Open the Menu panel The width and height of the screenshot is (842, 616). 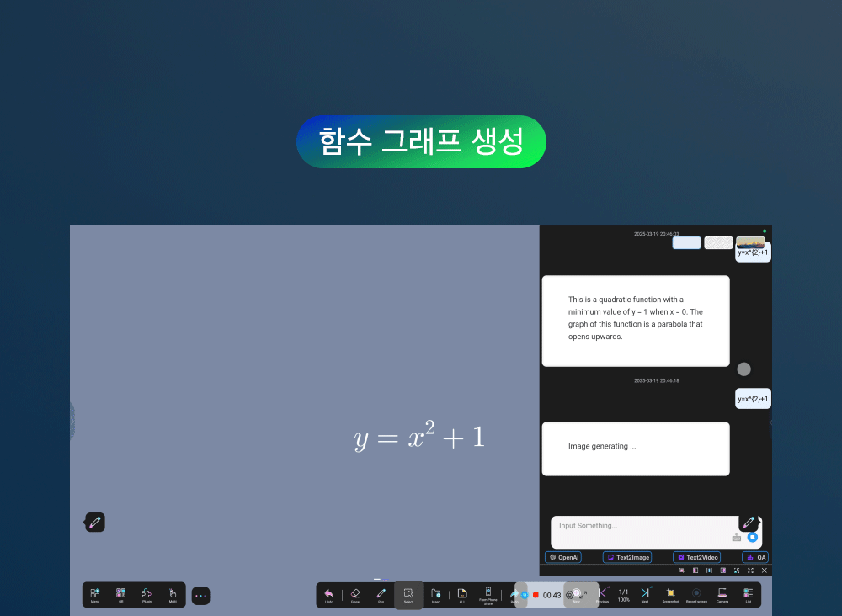pyautogui.click(x=95, y=594)
